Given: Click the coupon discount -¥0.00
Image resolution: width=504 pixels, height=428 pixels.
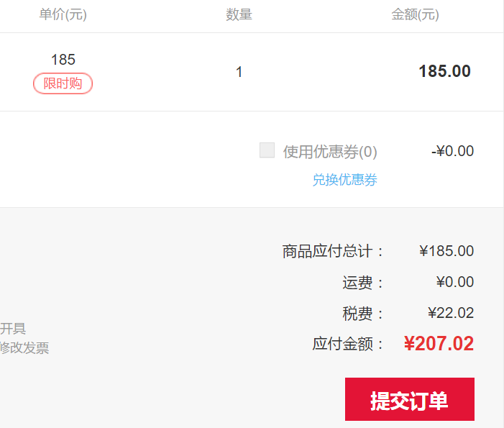Looking at the screenshot, I should point(452,151).
